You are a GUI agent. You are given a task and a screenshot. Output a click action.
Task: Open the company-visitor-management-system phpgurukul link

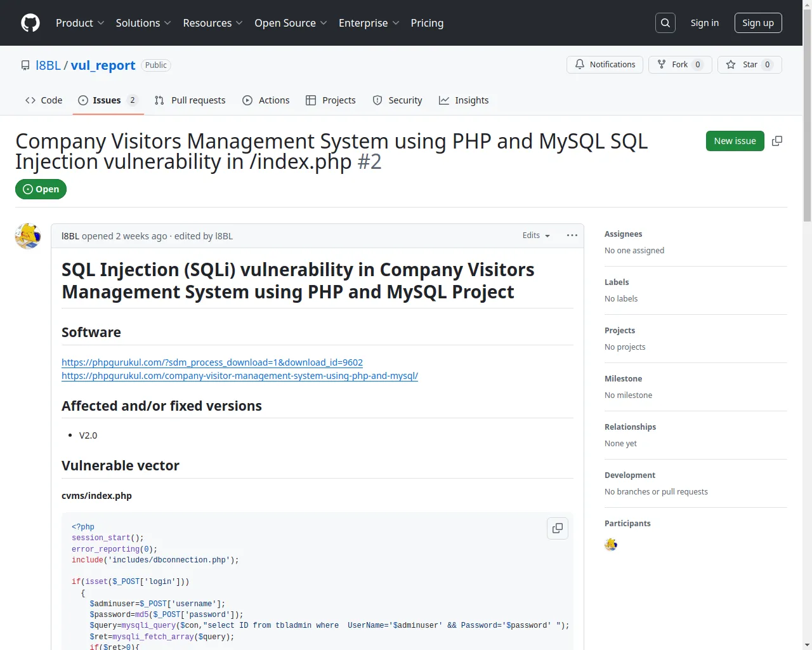(x=240, y=376)
